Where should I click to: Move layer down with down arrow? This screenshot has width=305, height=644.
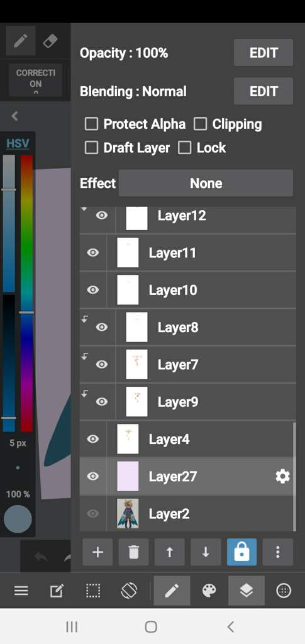(206, 552)
